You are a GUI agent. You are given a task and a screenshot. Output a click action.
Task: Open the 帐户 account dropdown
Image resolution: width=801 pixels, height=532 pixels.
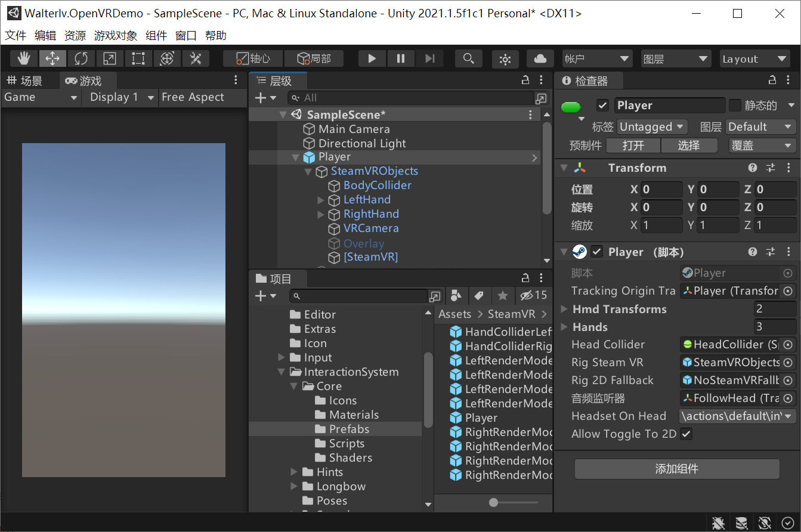pos(597,58)
